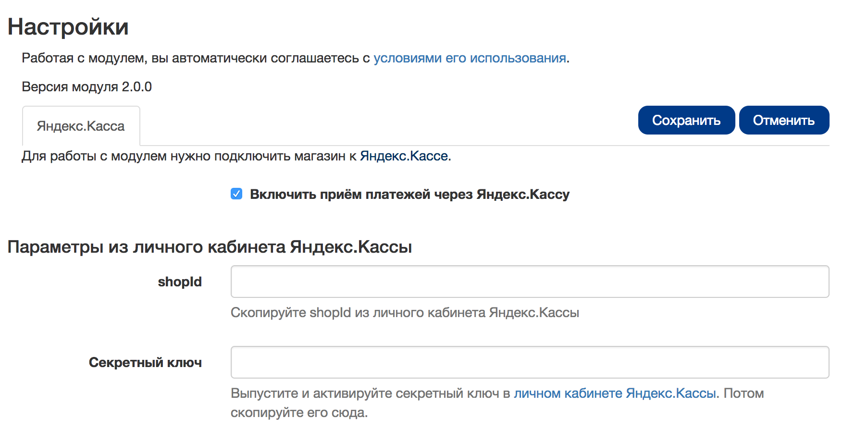The image size is (868, 442).
Task: Click the скопируйте его сюда hint line
Action: pos(299,413)
